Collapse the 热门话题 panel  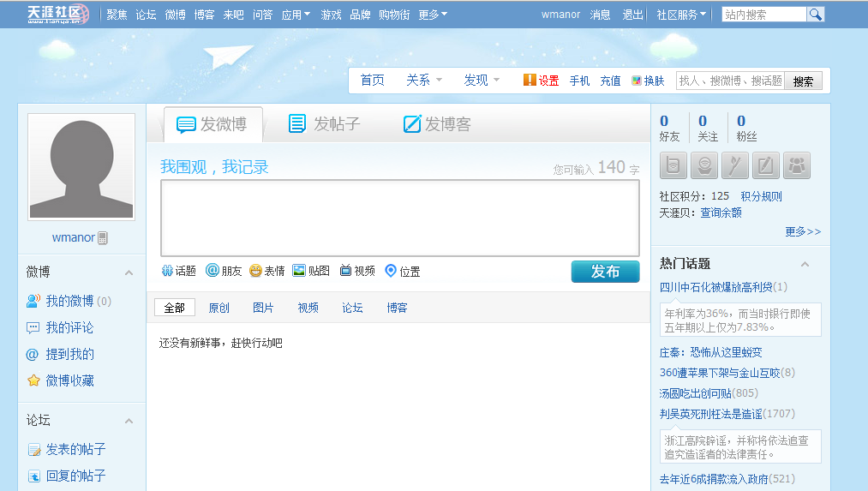[x=805, y=264]
